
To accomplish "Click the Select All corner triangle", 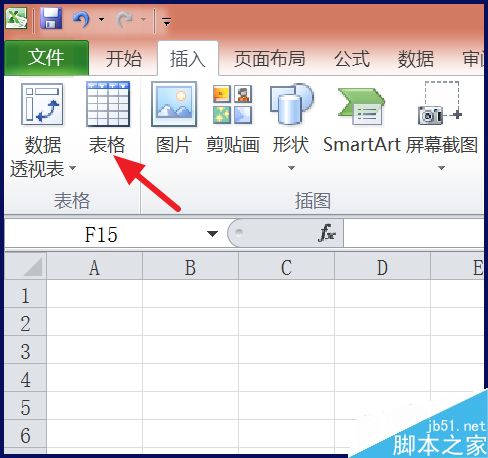I will pyautogui.click(x=26, y=266).
